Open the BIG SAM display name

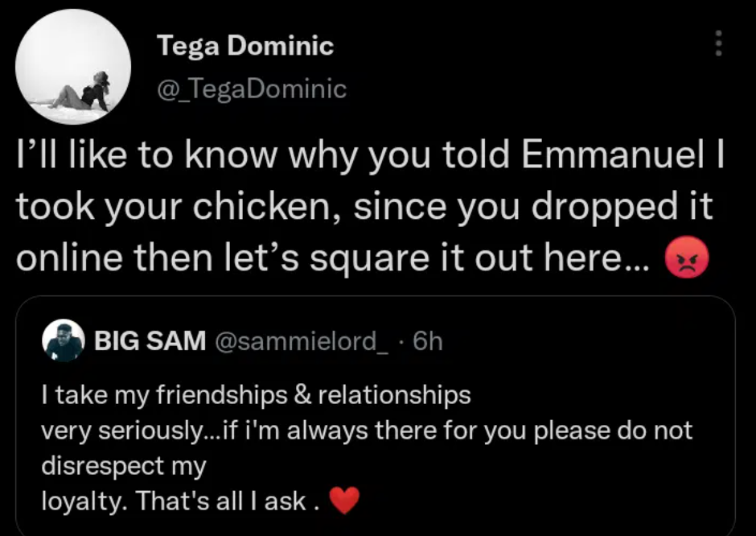pyautogui.click(x=150, y=341)
